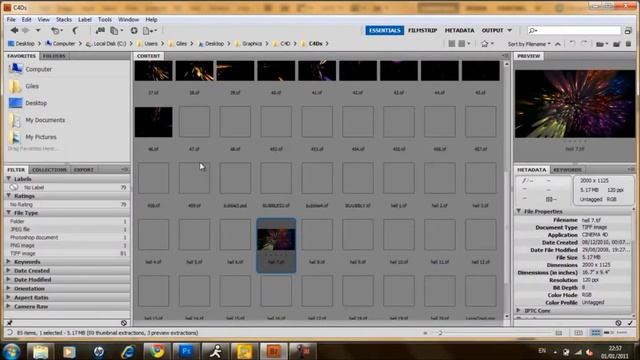Open the Edit menu
640x360 pixels.
(27, 20)
